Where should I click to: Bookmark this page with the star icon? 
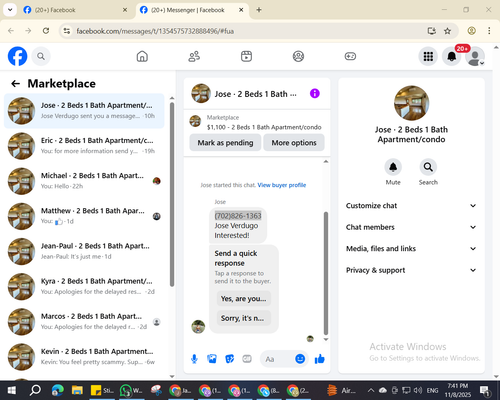point(447,31)
